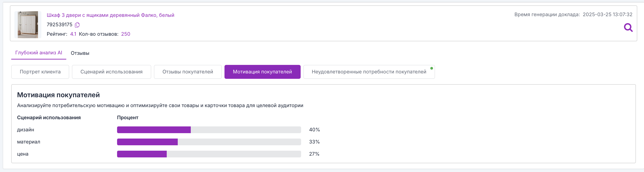The width and height of the screenshot is (644, 172).
Task: Click the report time 2025-03-25 13:07:32
Action: click(x=608, y=15)
